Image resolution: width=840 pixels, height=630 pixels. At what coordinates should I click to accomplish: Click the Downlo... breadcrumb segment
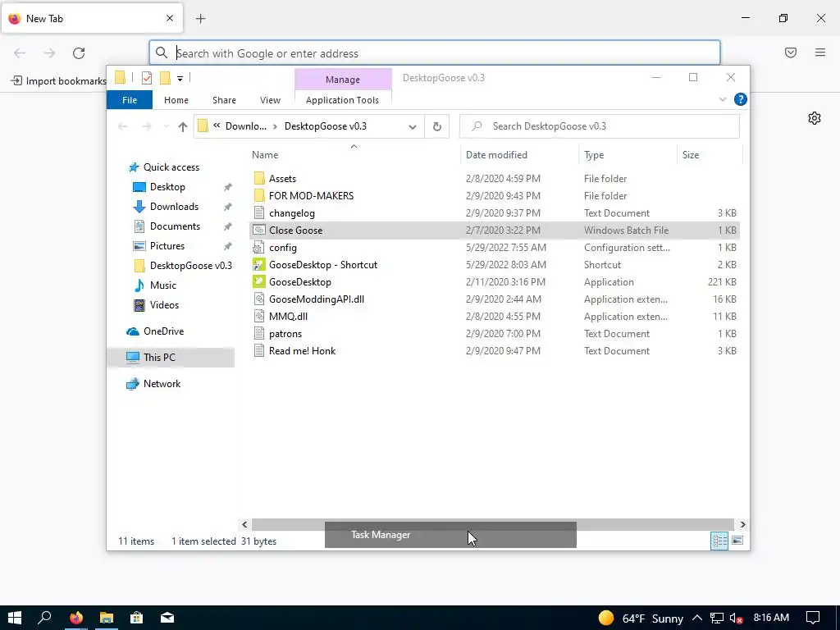click(246, 126)
